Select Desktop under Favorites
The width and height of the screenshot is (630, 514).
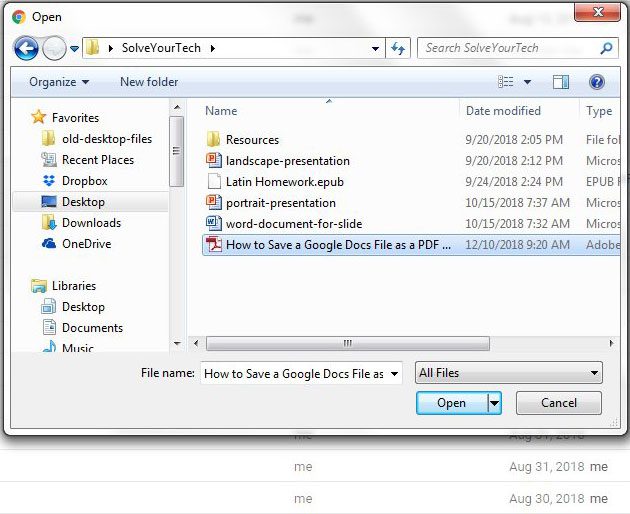point(83,202)
